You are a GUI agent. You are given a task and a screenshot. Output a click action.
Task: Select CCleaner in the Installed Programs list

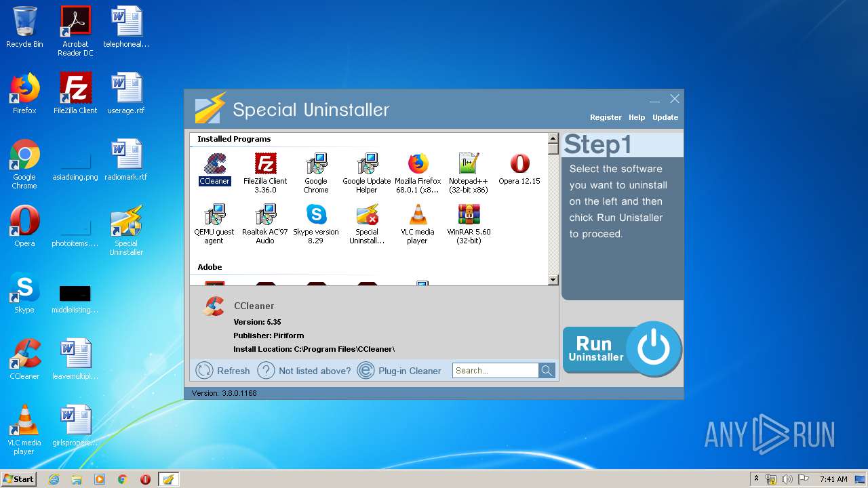(214, 169)
